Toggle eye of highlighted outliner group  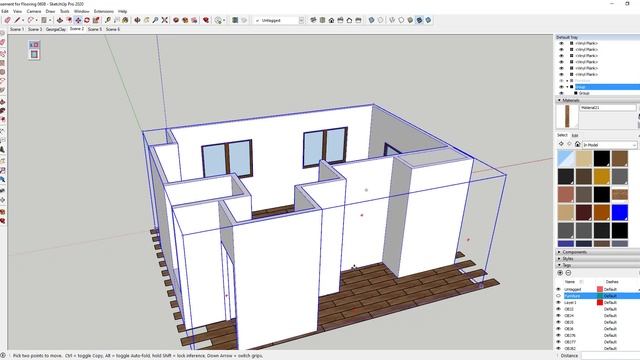pyautogui.click(x=561, y=87)
